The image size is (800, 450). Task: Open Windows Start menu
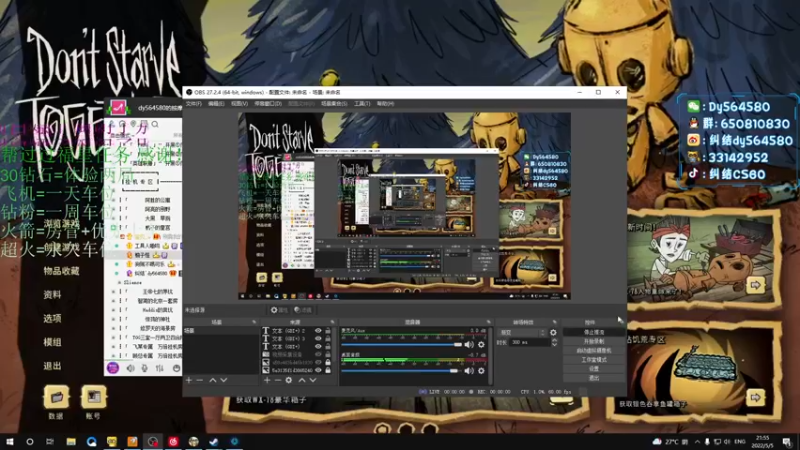9,441
